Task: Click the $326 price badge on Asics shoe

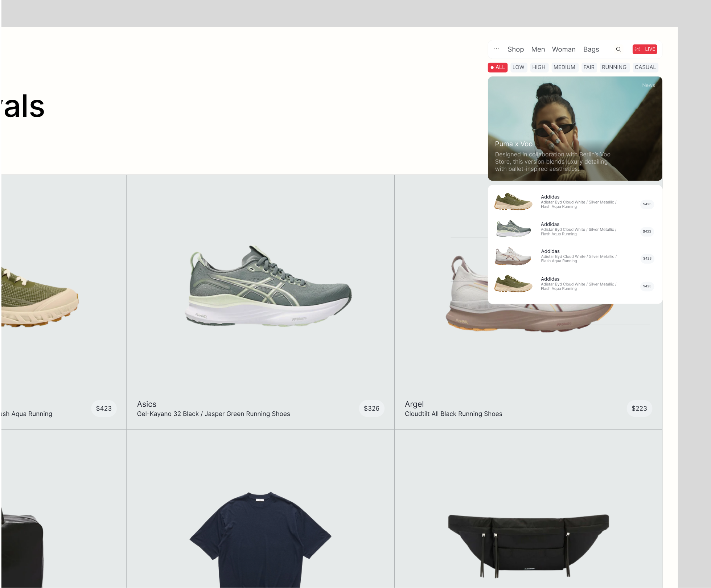Action: 371,408
